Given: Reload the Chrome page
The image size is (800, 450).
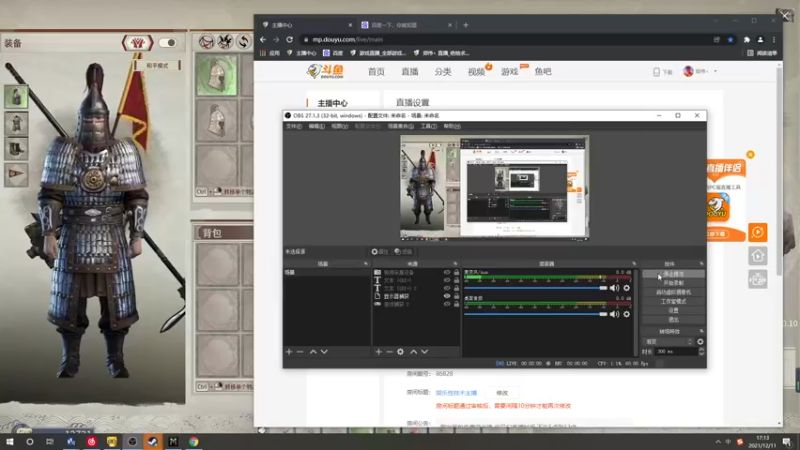Looking at the screenshot, I should [289, 39].
